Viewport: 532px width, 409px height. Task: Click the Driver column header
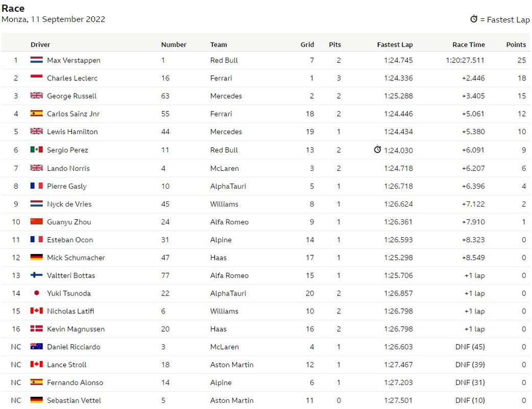point(40,44)
